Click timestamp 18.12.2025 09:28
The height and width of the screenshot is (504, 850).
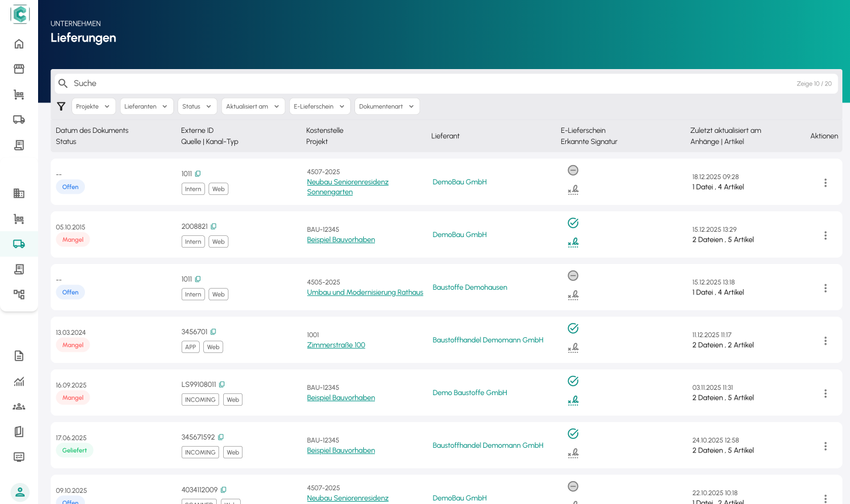(x=716, y=177)
